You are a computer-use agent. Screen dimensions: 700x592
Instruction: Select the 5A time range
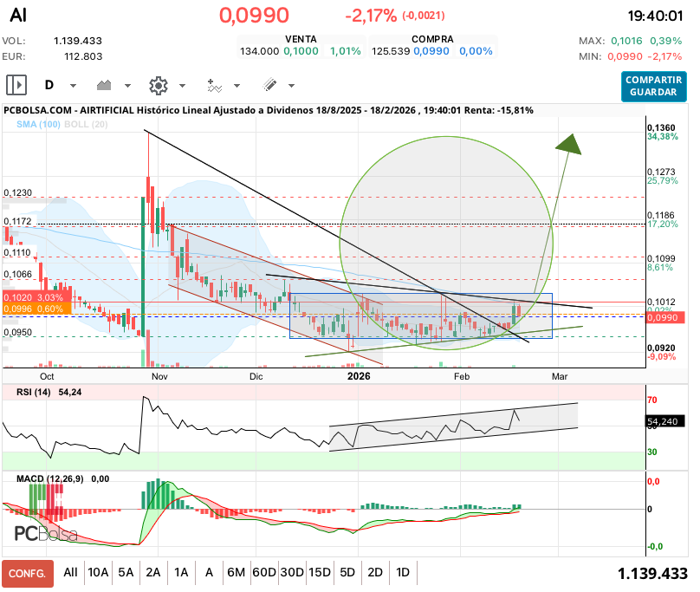point(126,572)
